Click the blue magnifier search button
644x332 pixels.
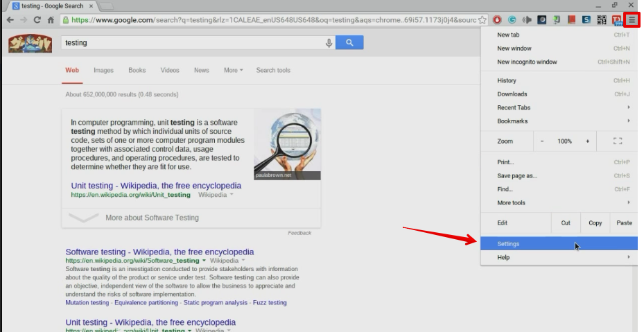tap(349, 42)
